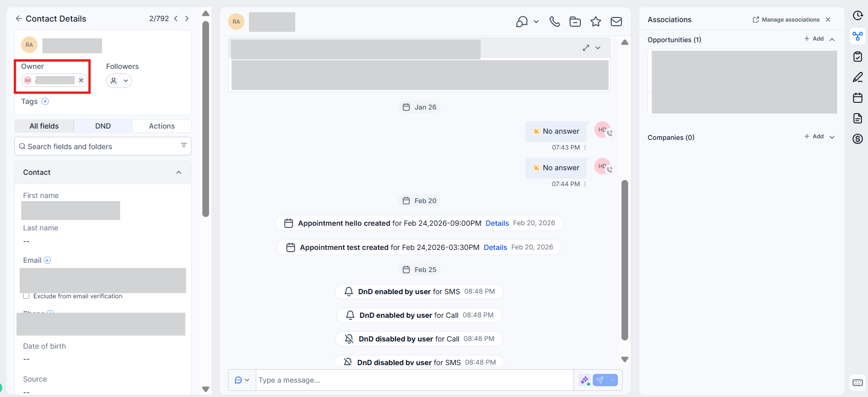Screen dimensions: 868x397
Task: Open the notes pencil icon in right sidebar
Action: pos(857,77)
